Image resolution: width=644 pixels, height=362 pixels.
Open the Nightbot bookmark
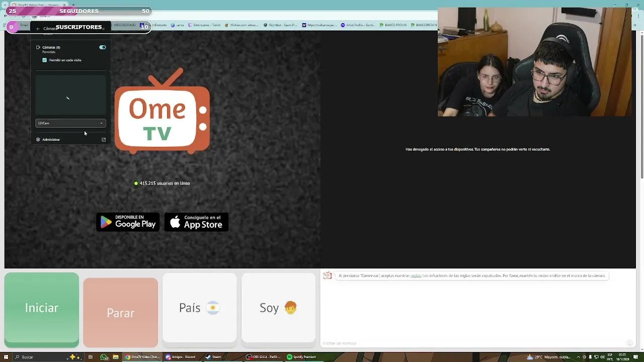point(281,25)
